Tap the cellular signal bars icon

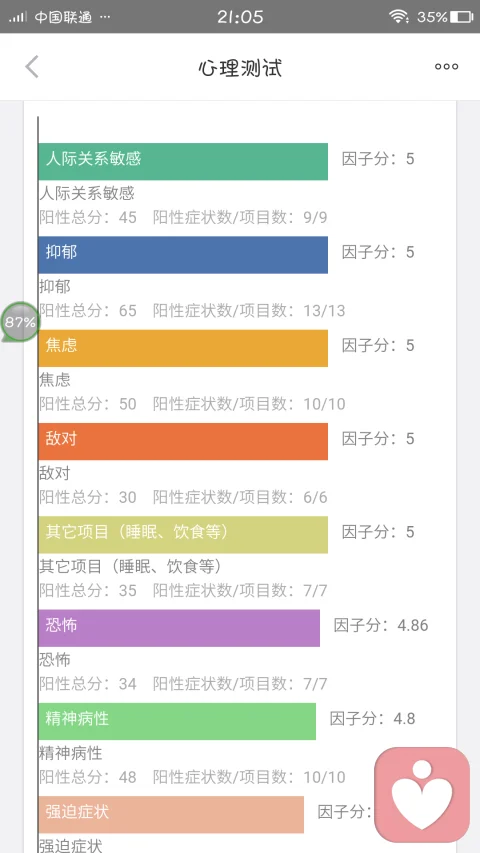click(x=17, y=17)
